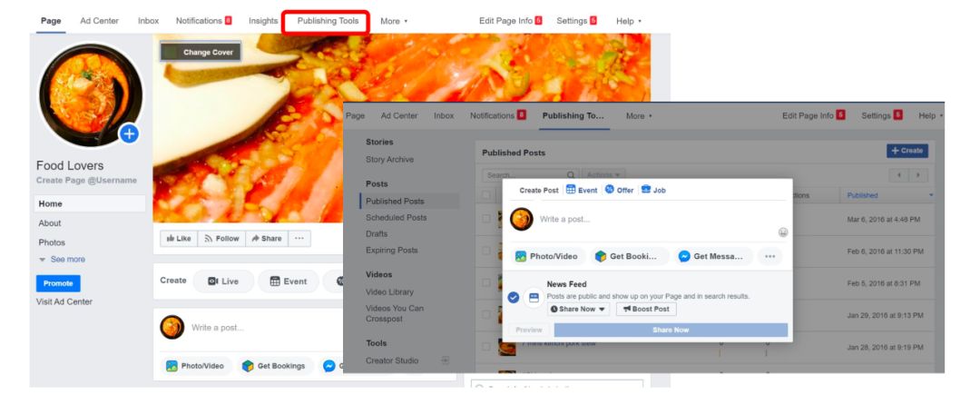Viewport: 980px width, 405px height.
Task: Open Inbox tab in the background page
Action: tap(148, 21)
